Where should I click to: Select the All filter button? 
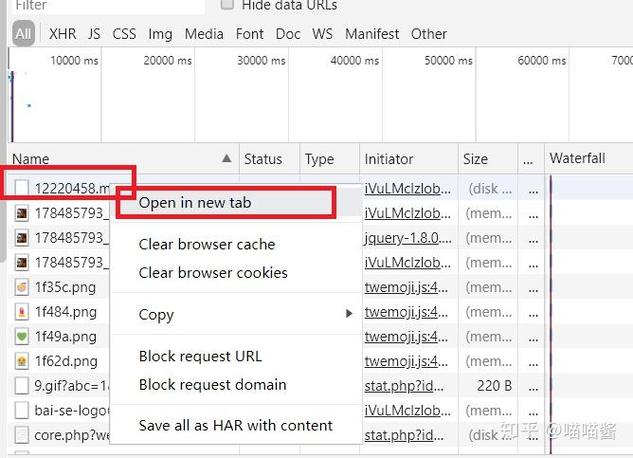23,34
